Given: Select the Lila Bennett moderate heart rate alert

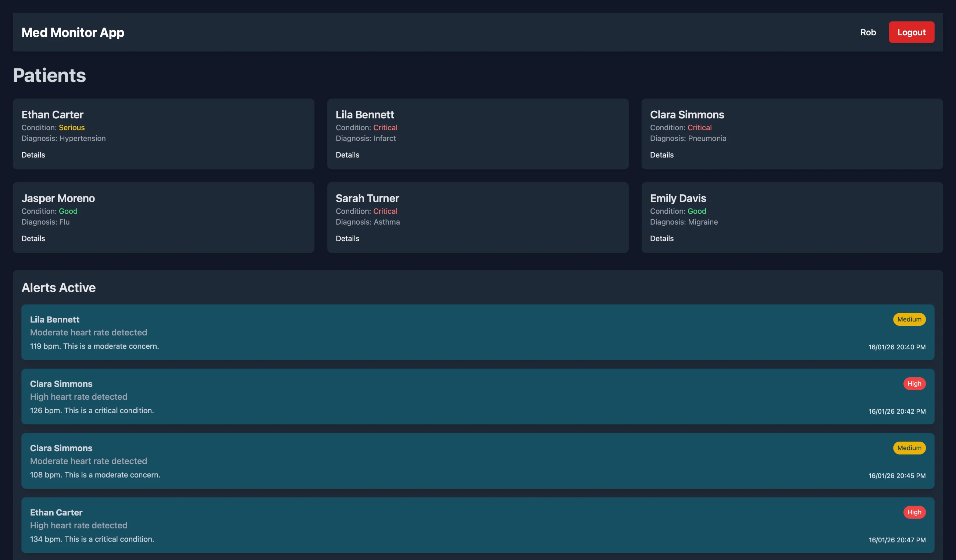Looking at the screenshot, I should click(x=477, y=332).
